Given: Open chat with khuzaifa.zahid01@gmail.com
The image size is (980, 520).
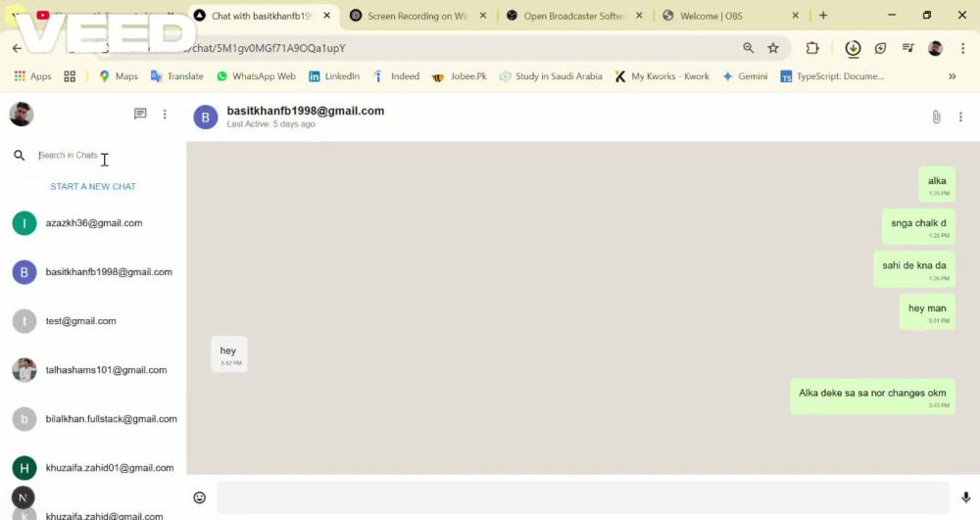Looking at the screenshot, I should click(93, 468).
